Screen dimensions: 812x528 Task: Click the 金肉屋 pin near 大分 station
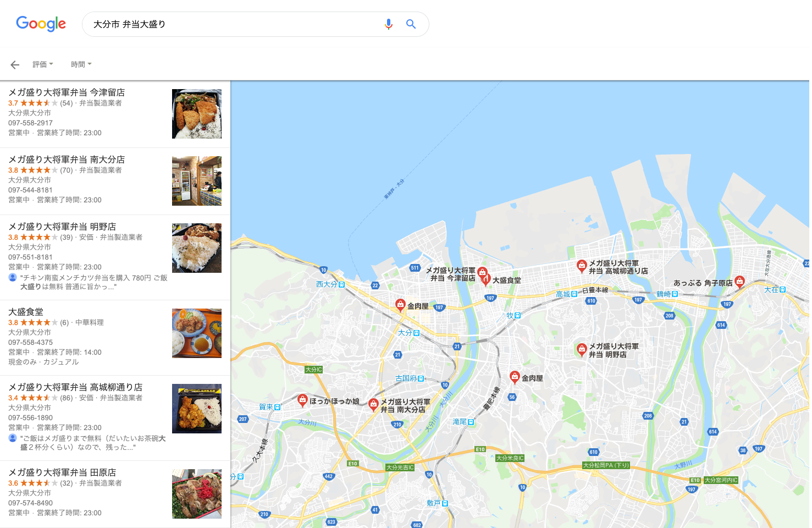[401, 305]
